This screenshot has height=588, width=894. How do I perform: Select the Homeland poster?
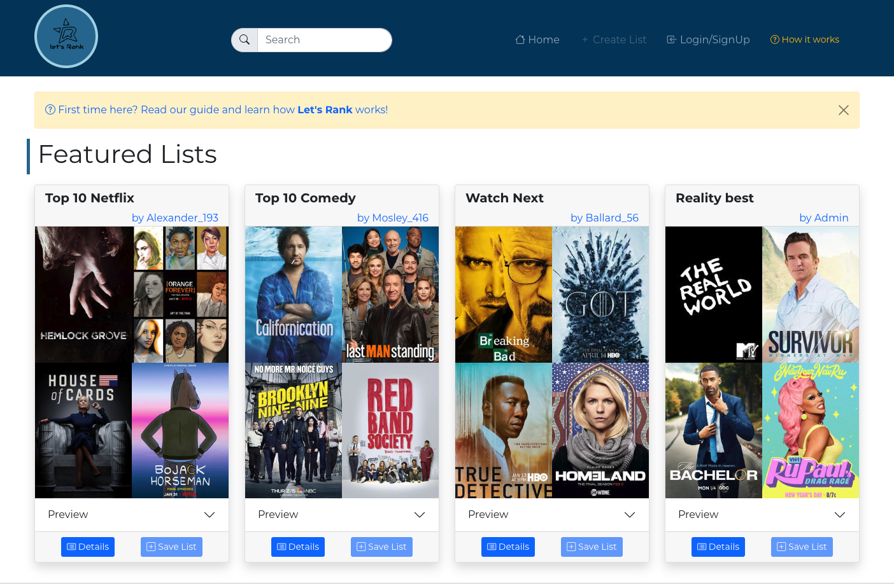coord(600,430)
